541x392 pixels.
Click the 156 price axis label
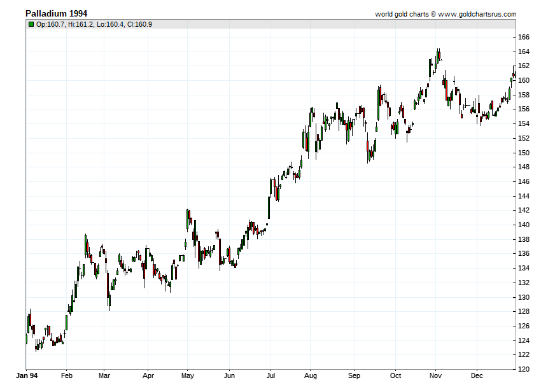click(524, 109)
